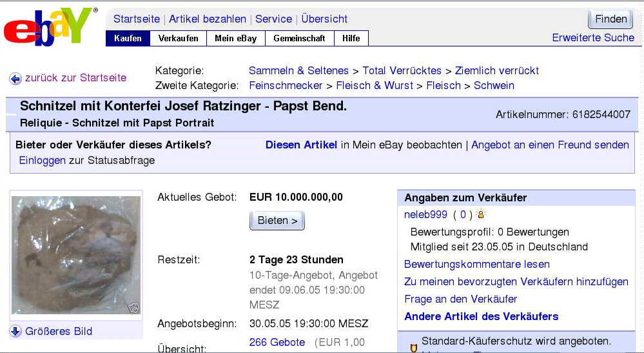Click the Schwein category link
Image resolution: width=644 pixels, height=353 pixels.
click(x=494, y=85)
